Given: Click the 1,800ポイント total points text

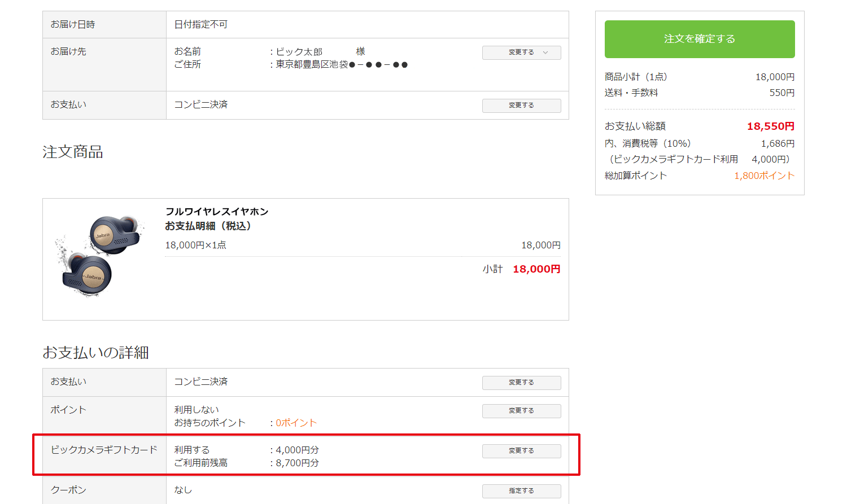Looking at the screenshot, I should (x=764, y=176).
